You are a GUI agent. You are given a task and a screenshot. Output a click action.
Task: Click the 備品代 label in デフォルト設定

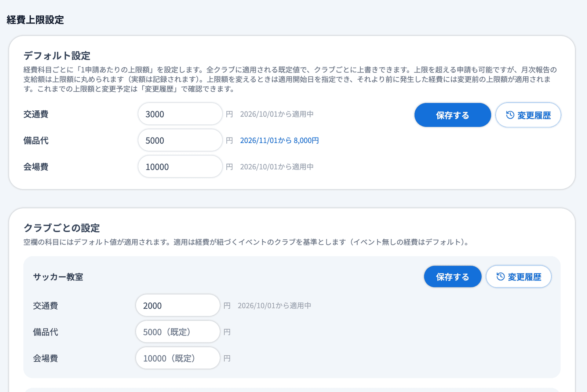36,141
